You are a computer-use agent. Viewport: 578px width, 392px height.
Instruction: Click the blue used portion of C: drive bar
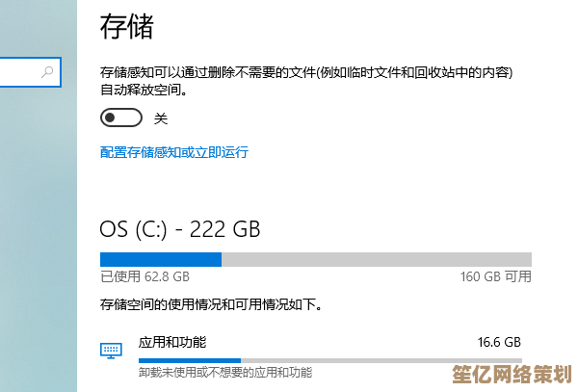tap(161, 259)
